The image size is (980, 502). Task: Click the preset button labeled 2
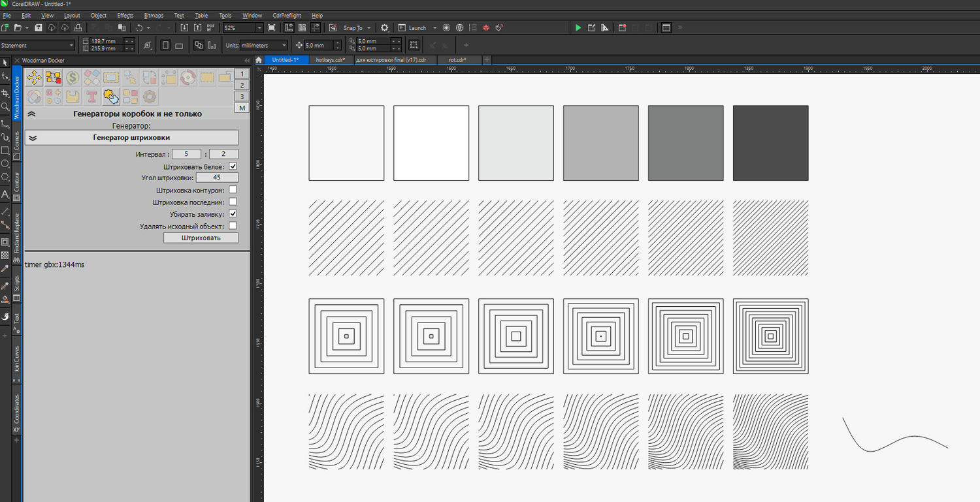[242, 85]
